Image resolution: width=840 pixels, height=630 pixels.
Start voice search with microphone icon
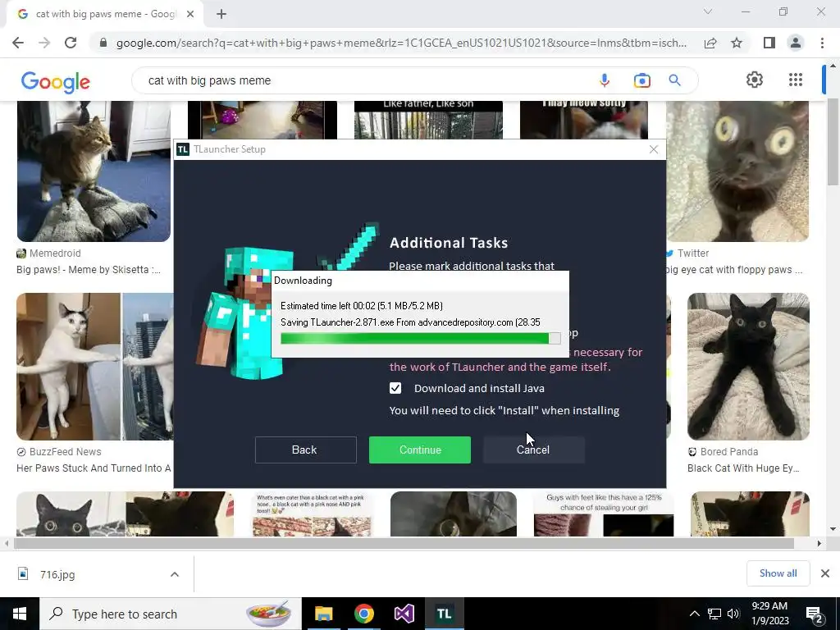(x=605, y=80)
